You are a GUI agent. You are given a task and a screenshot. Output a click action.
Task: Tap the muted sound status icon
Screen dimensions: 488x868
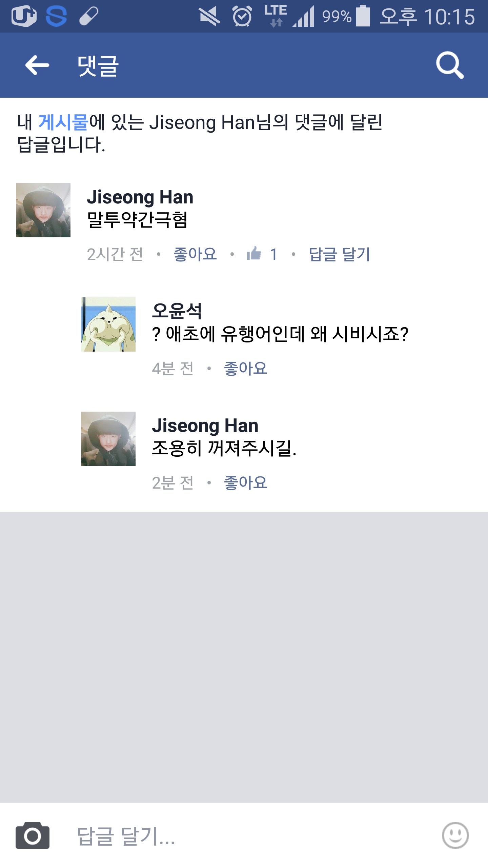tap(209, 16)
